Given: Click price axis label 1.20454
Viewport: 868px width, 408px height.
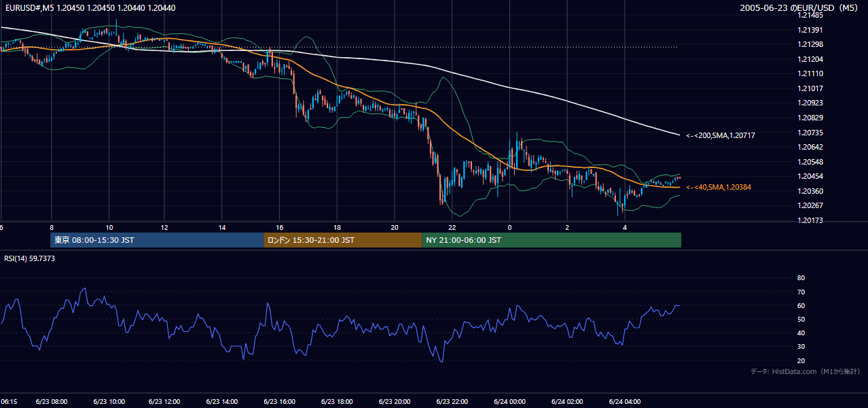Looking at the screenshot, I should pyautogui.click(x=810, y=176).
